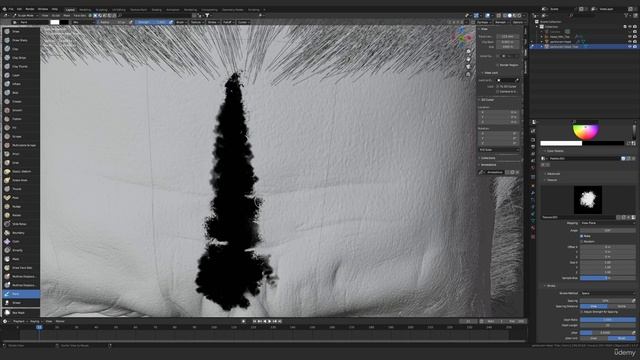Toggle Lock To 3D Cursor checkbox

pos(497,87)
